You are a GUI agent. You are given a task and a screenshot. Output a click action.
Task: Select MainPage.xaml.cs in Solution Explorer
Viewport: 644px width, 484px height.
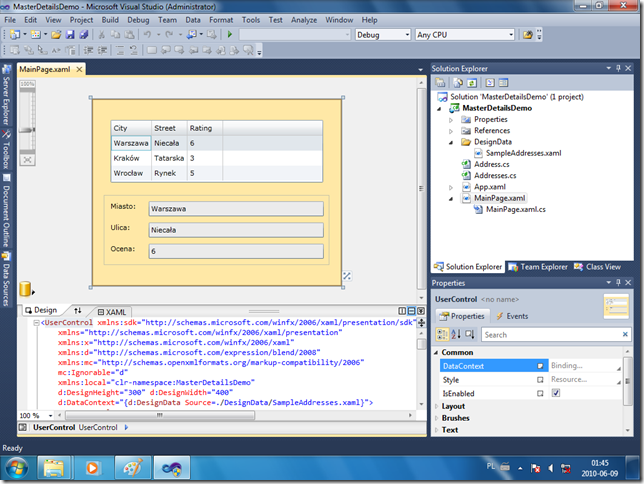pos(515,210)
